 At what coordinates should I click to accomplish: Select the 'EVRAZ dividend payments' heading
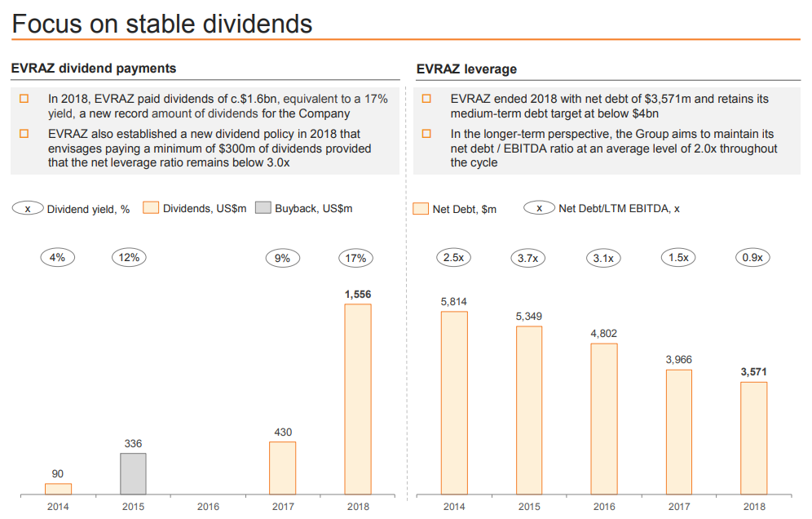tap(94, 69)
